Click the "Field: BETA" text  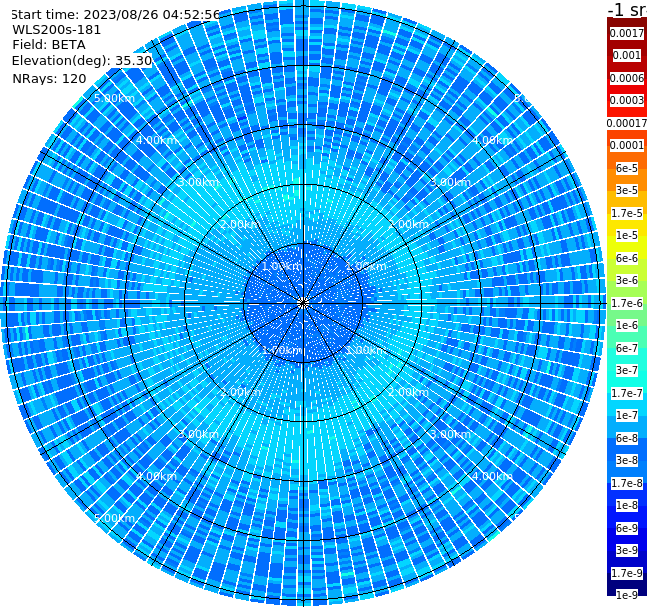tap(49, 45)
